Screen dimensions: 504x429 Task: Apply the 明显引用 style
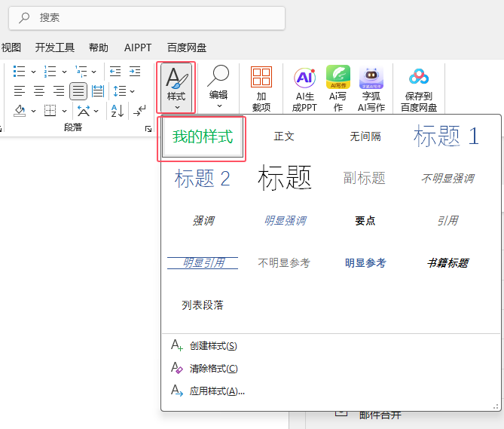tap(203, 263)
